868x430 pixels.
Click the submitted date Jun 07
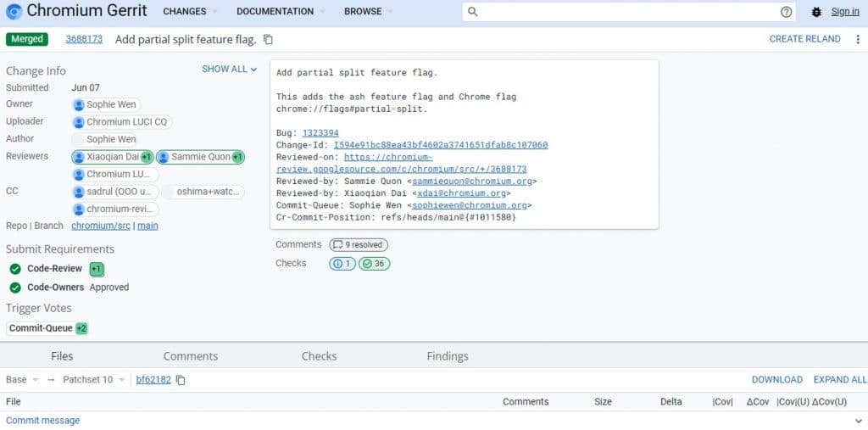click(86, 87)
